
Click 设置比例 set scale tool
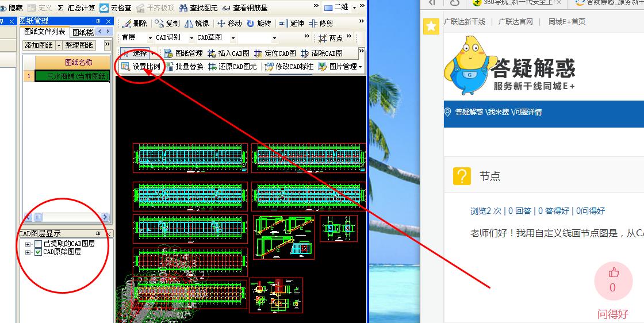coord(140,67)
